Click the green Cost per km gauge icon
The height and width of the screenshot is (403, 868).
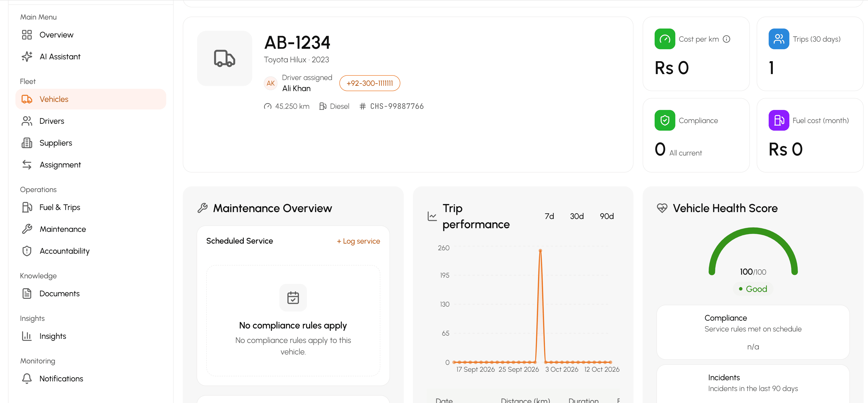click(x=665, y=39)
